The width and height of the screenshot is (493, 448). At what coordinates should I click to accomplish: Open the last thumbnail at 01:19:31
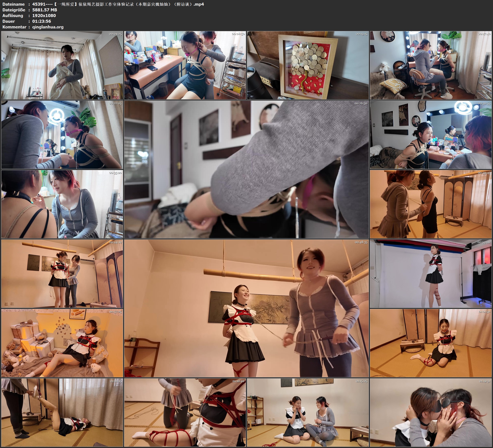430,412
